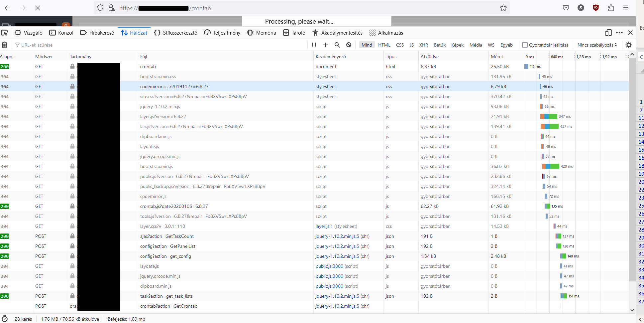Show only CSS requests

400,45
